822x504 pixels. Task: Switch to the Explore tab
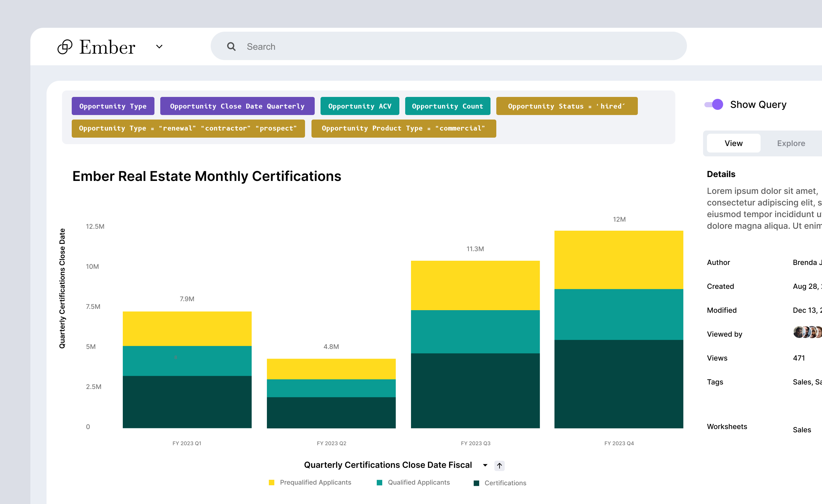(x=791, y=143)
